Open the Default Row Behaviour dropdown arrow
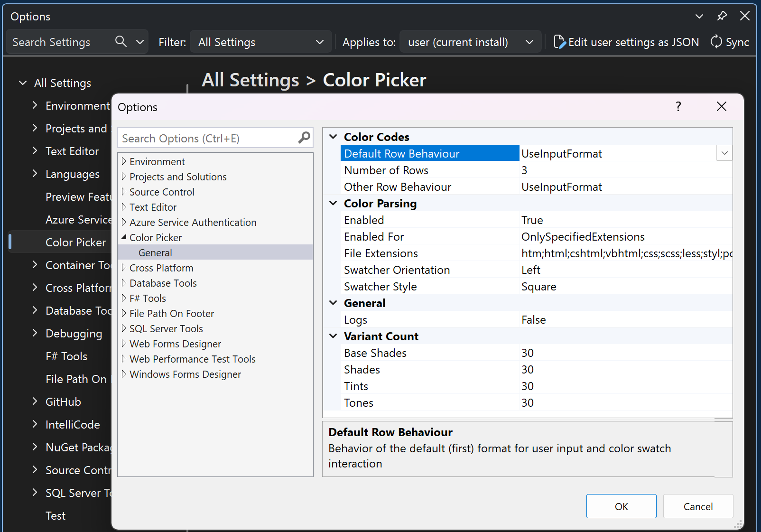761x532 pixels. [x=724, y=153]
